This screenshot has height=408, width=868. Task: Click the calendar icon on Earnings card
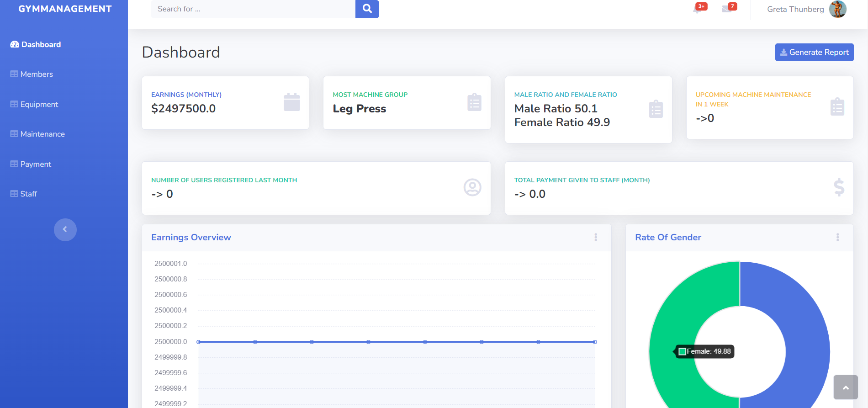coord(291,102)
